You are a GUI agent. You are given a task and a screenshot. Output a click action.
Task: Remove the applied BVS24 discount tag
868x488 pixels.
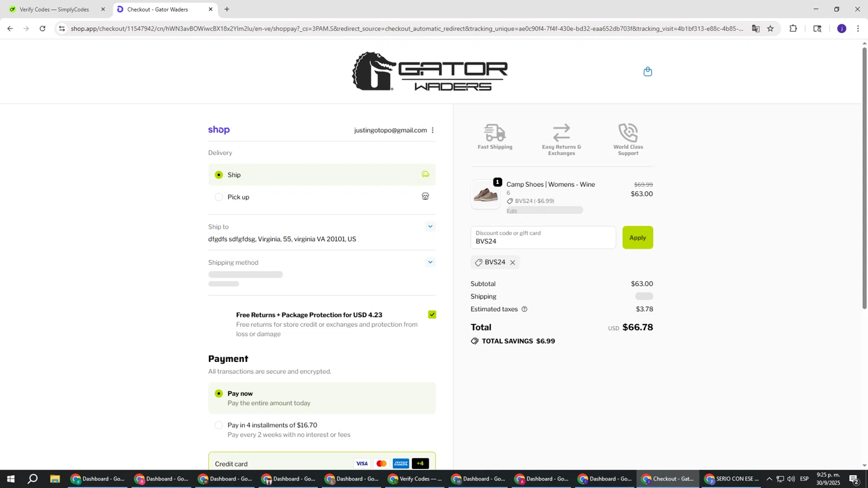click(x=513, y=263)
